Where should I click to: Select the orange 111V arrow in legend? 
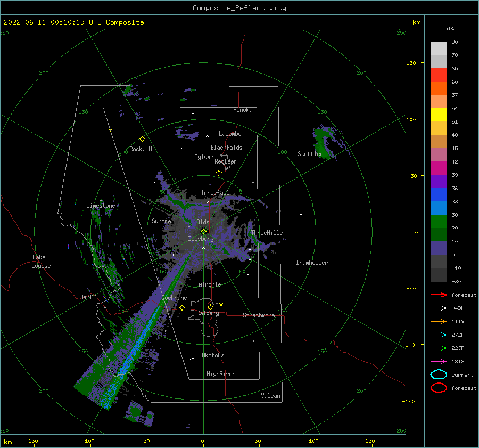point(439,321)
